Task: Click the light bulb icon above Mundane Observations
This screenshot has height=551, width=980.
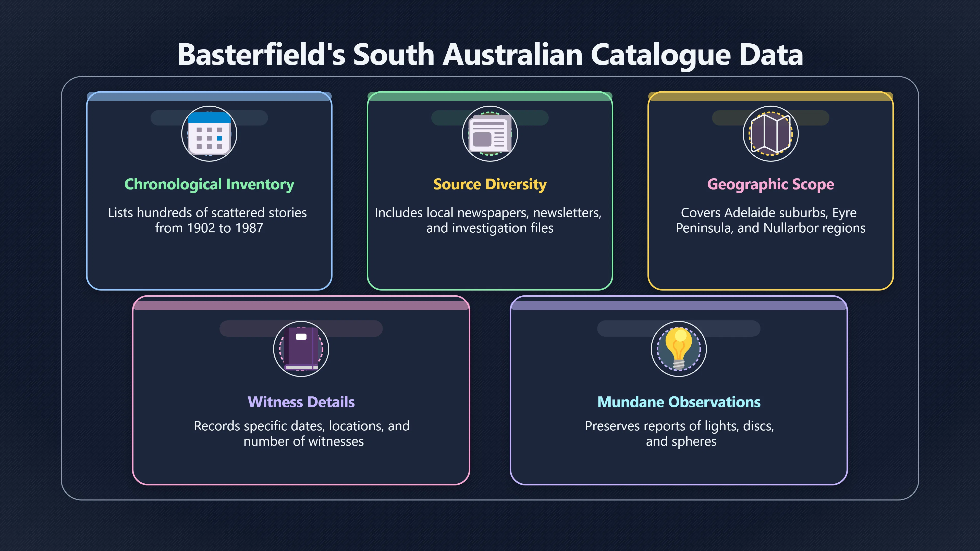Action: [679, 349]
